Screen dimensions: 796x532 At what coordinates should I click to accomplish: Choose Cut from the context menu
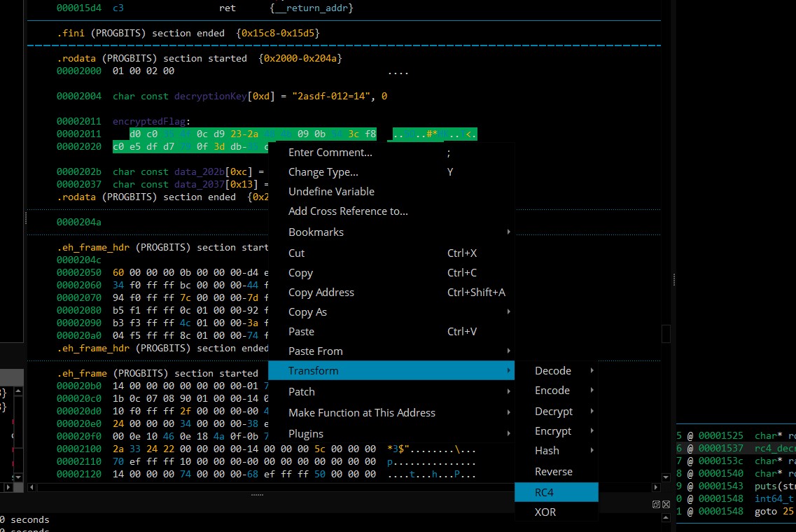click(391, 253)
